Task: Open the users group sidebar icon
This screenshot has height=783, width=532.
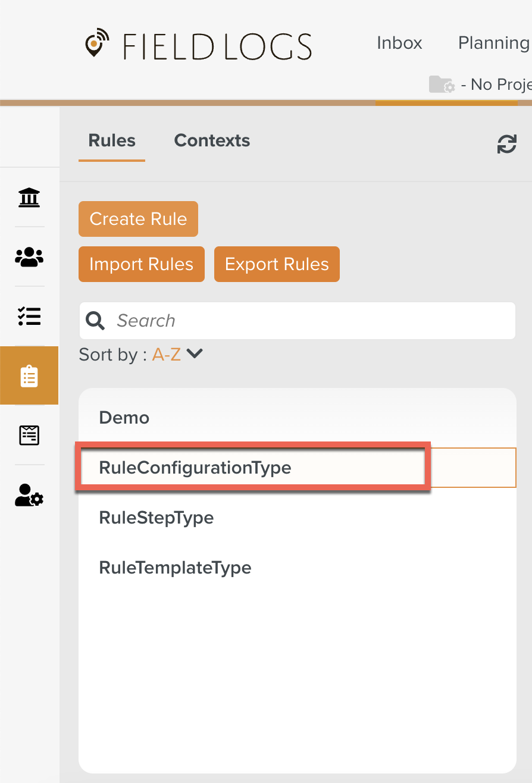Action: (29, 257)
